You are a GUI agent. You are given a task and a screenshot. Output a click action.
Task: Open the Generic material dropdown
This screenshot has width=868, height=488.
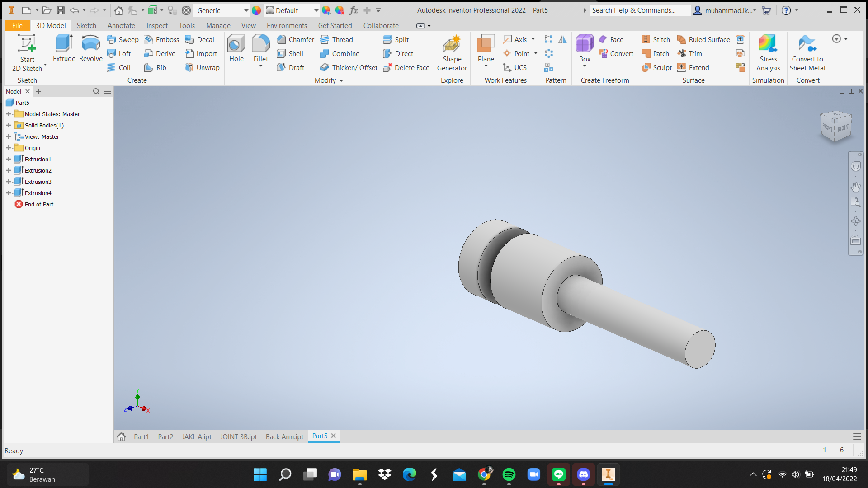pos(246,10)
